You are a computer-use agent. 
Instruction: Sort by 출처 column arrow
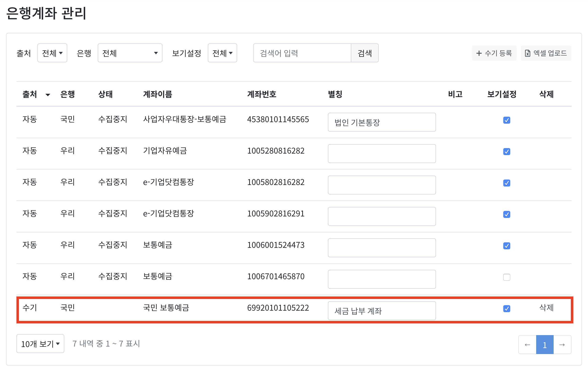[x=48, y=95]
